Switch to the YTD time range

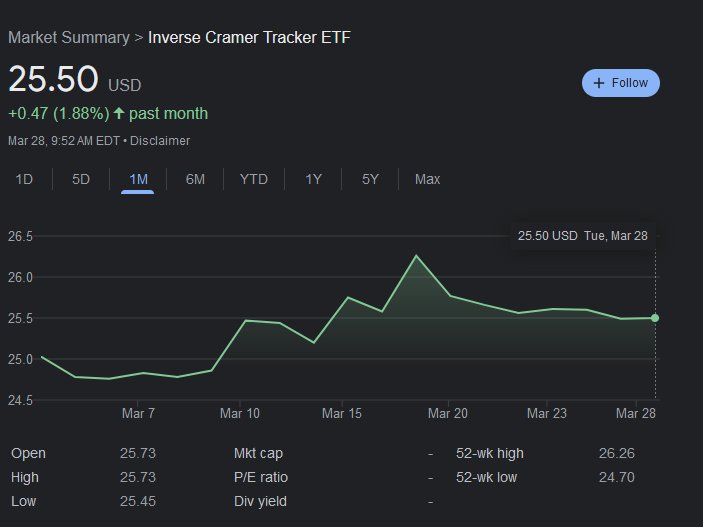(254, 179)
